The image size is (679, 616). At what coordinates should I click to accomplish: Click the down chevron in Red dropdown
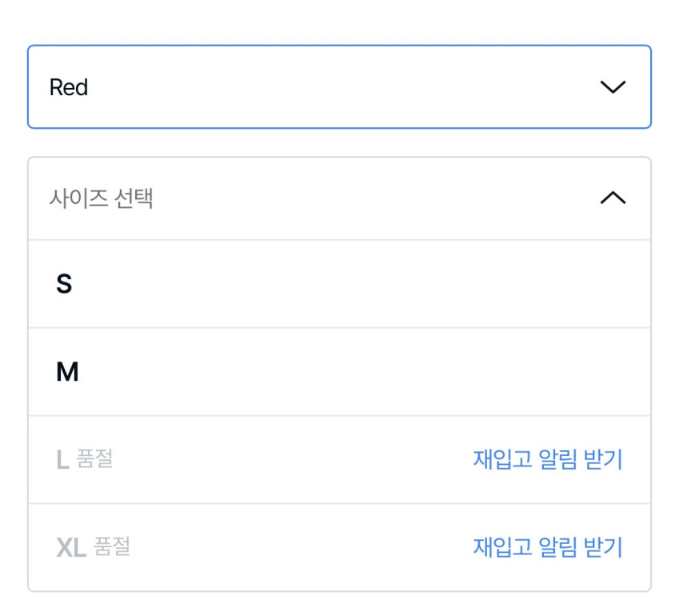pyautogui.click(x=613, y=87)
